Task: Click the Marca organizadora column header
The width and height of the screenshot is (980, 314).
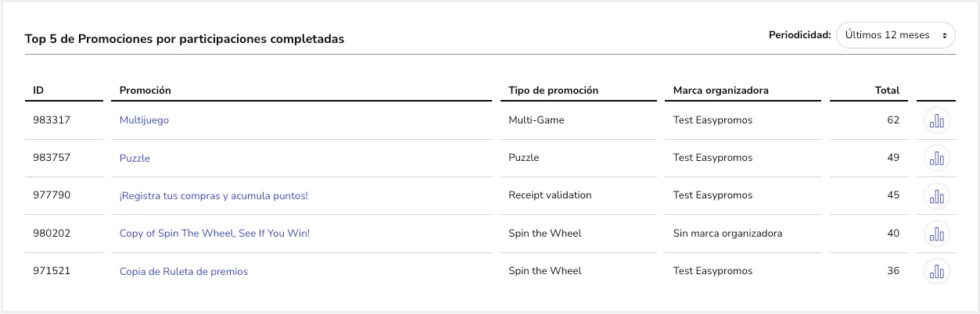Action: pos(721,91)
